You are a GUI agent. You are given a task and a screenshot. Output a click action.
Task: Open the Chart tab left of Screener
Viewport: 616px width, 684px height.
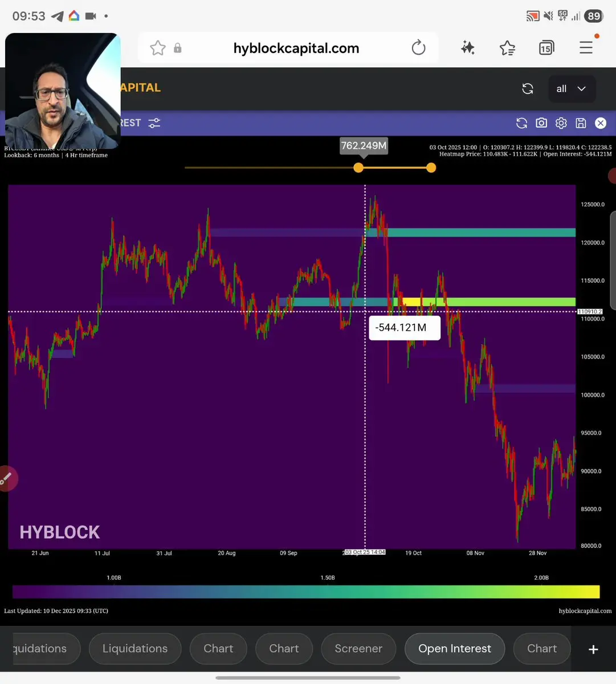[x=284, y=649]
